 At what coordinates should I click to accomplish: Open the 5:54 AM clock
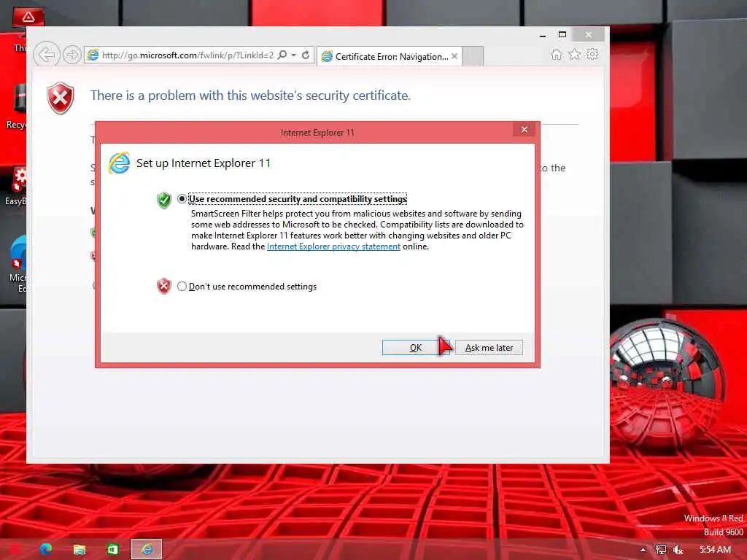click(x=715, y=550)
